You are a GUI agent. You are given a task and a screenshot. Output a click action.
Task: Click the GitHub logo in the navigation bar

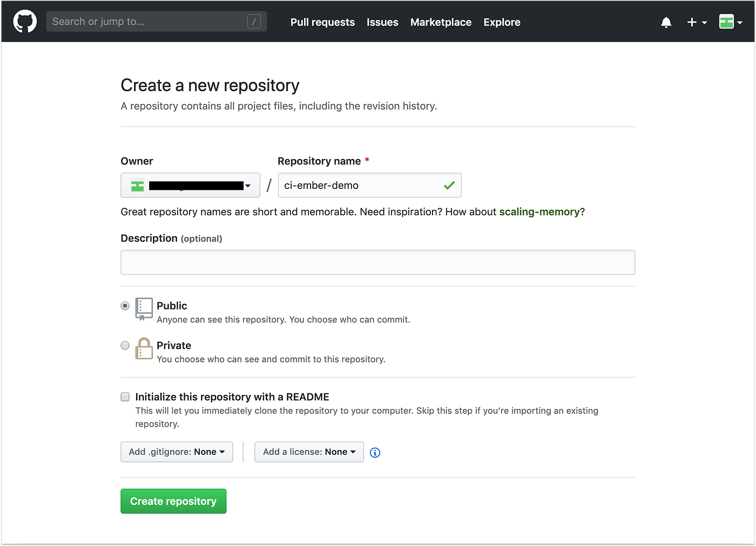point(24,21)
